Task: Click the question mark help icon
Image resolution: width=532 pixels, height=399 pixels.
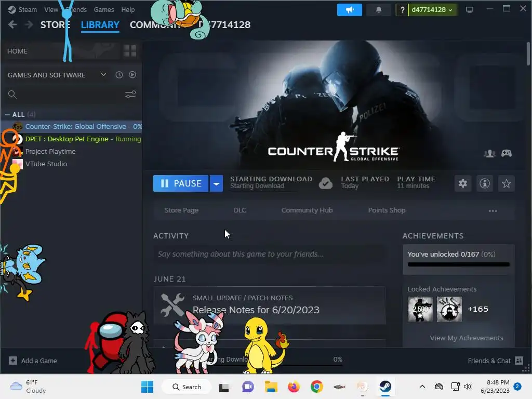Action: pyautogui.click(x=402, y=10)
